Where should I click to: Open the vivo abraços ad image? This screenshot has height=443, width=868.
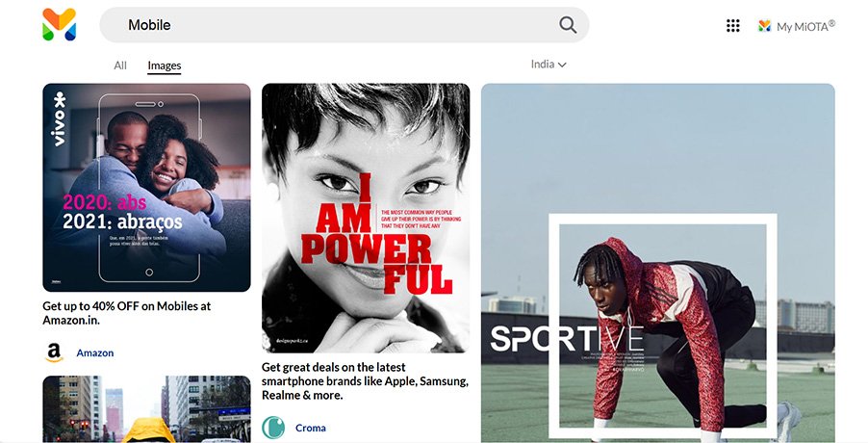pos(146,187)
